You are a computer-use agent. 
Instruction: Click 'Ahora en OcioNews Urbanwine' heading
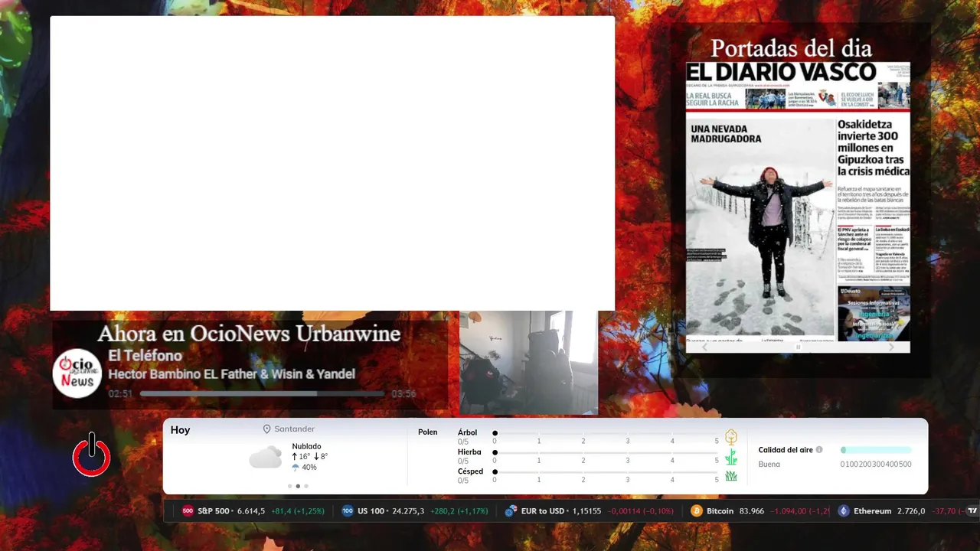(x=249, y=334)
